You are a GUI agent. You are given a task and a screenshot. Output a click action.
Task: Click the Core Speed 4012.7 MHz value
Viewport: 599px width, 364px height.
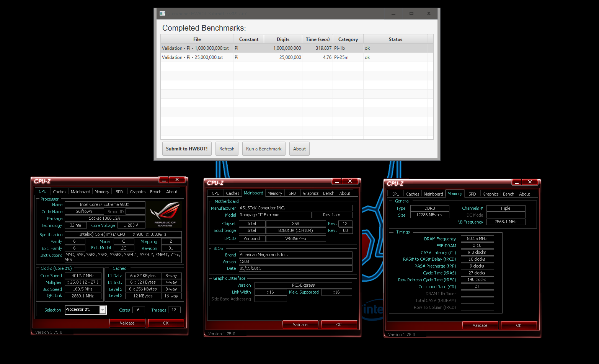tap(83, 276)
